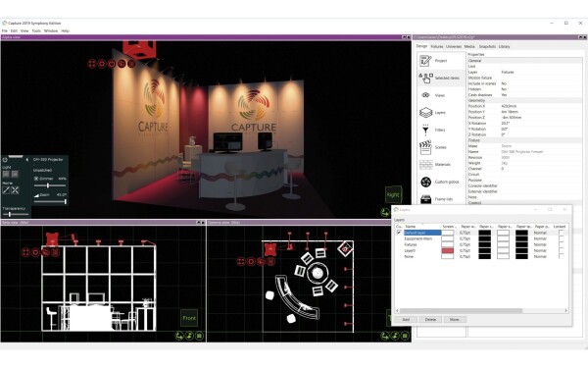The height and width of the screenshot is (368, 588).
Task: Switch to the Snapshots tab
Action: click(x=487, y=46)
